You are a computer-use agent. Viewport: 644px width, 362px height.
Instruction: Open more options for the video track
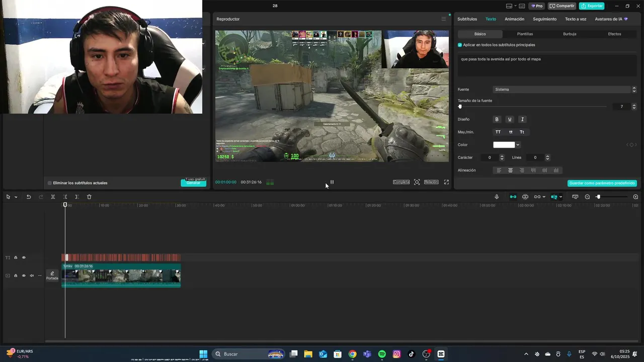(40, 276)
